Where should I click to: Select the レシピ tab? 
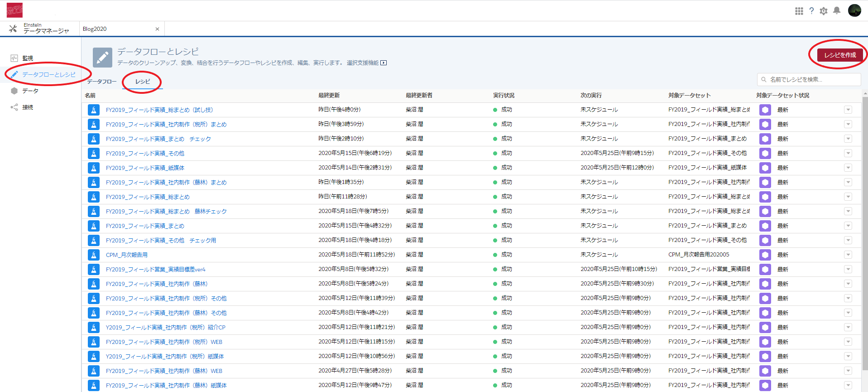pyautogui.click(x=143, y=82)
